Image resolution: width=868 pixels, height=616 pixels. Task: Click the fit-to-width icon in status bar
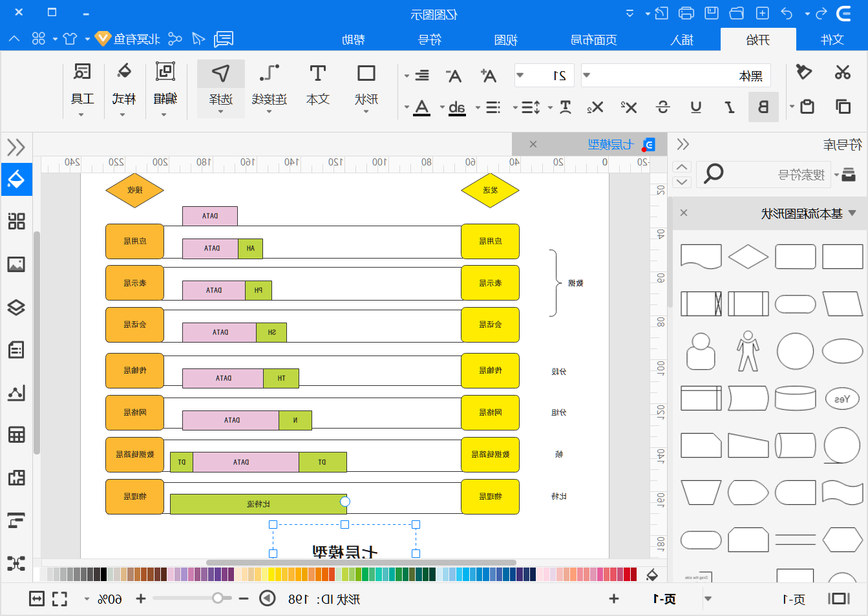[37, 599]
